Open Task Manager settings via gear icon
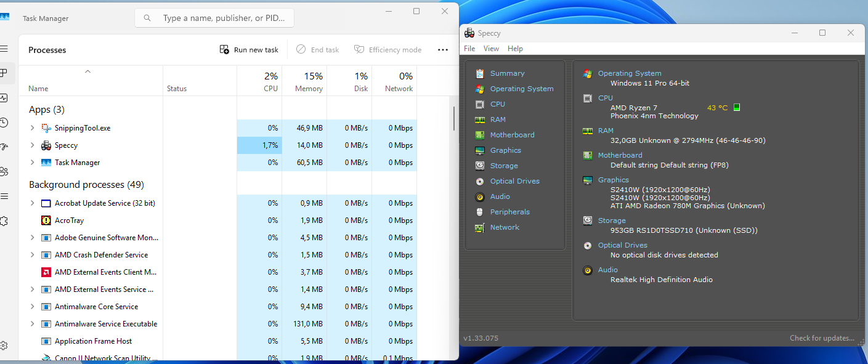868x364 pixels. click(4, 346)
